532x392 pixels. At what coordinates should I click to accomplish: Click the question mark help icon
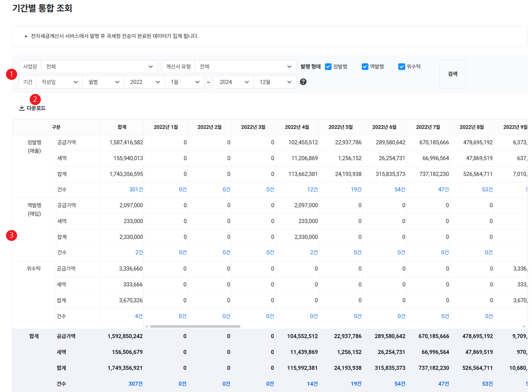[x=303, y=82]
